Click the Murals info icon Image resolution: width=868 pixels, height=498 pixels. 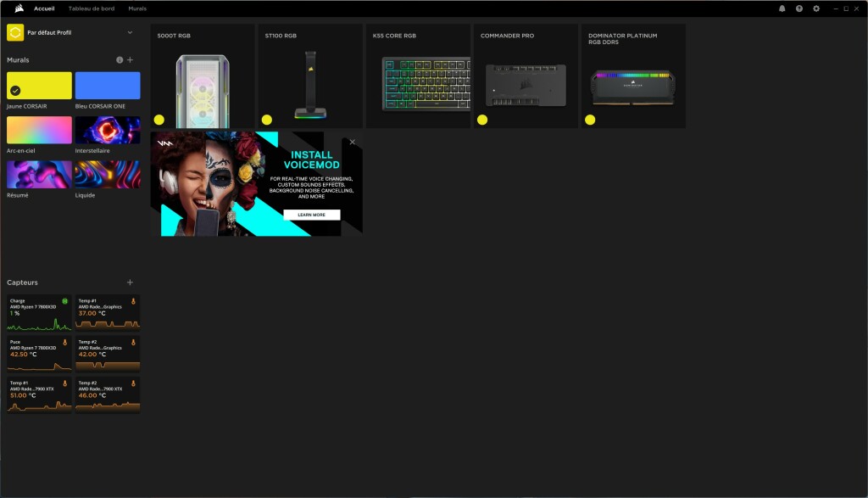click(x=120, y=60)
